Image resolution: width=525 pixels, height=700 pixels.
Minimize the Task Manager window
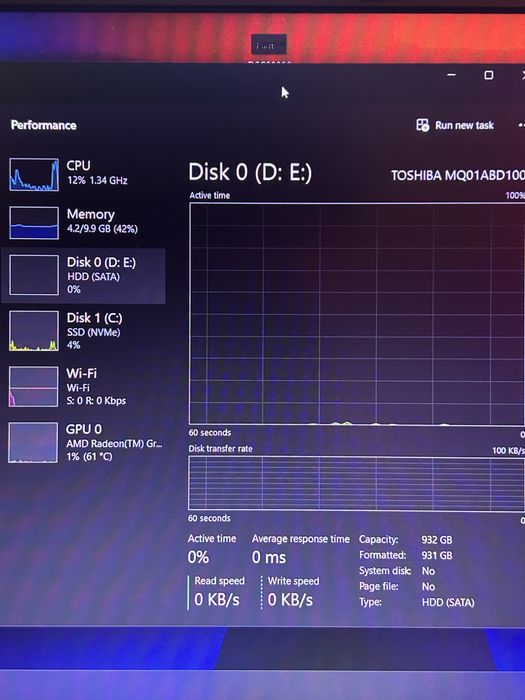[451, 75]
